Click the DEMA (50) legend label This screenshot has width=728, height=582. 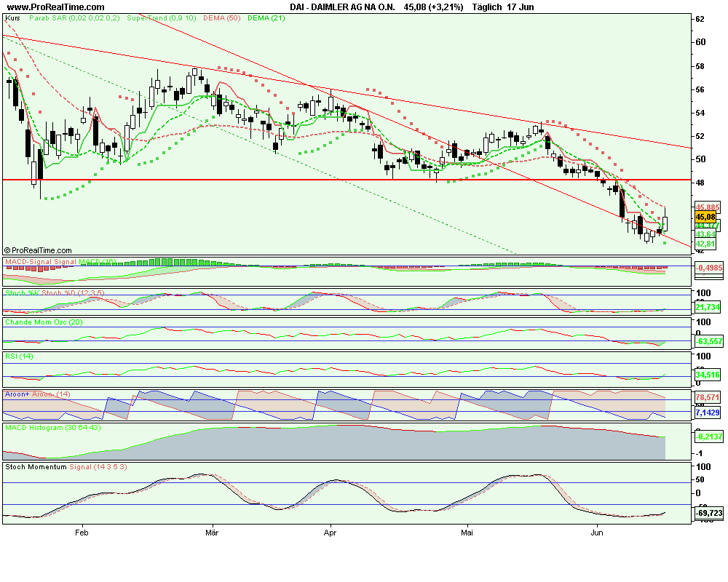222,18
